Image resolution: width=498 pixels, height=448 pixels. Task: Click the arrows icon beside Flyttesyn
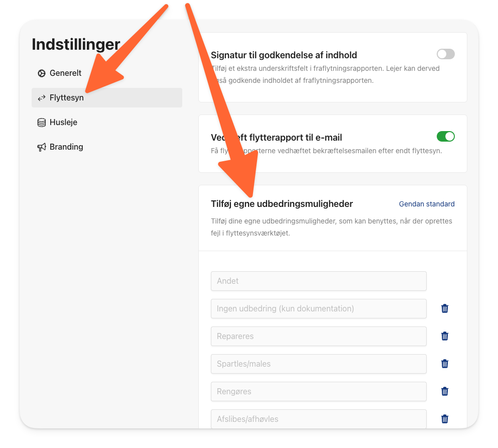(42, 98)
